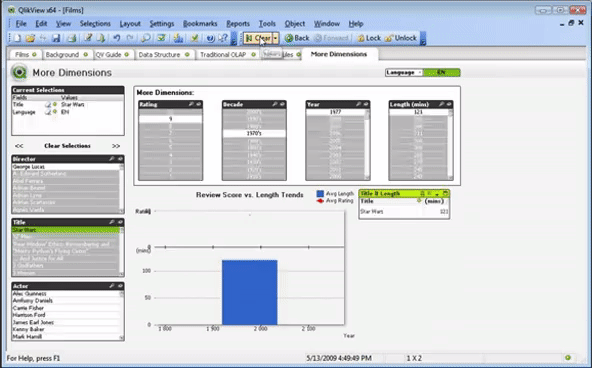Click the Year listbox scrollbar
592x368 pixels.
point(367,145)
